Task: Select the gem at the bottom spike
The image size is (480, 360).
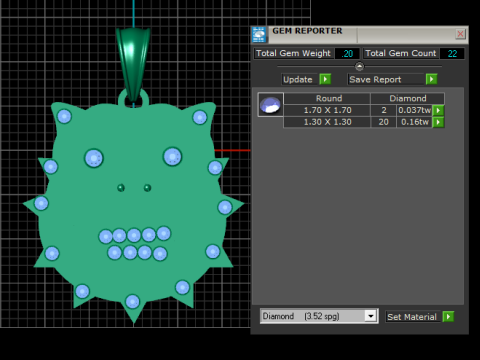Action: point(132,302)
